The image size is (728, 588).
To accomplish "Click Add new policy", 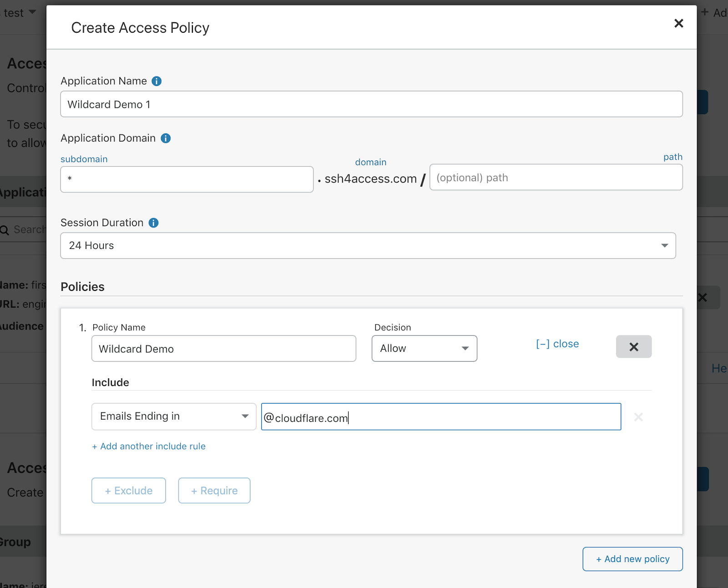I will point(632,559).
